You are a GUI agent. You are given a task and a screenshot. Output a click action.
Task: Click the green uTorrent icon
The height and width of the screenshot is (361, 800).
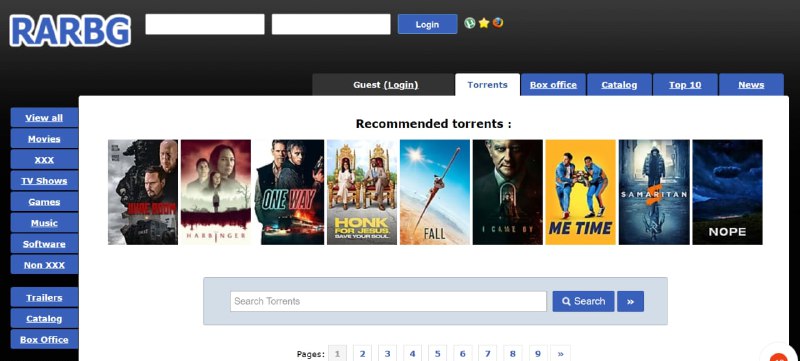(x=469, y=23)
